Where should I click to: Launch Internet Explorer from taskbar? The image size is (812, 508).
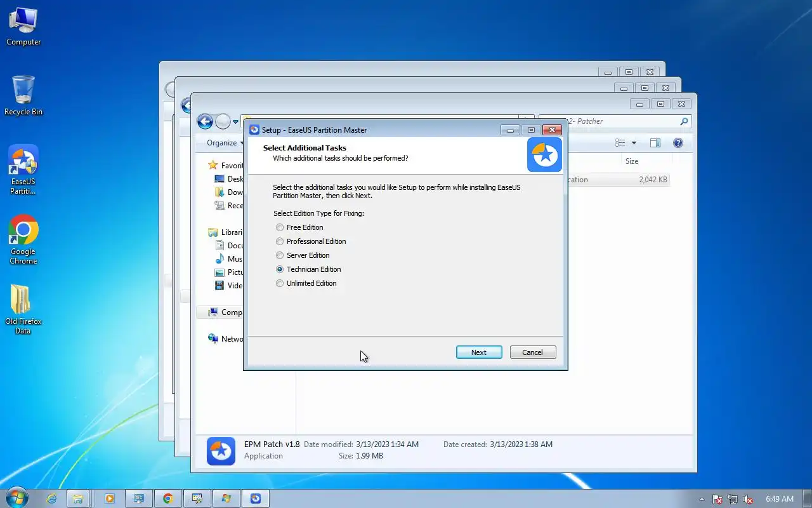[52, 498]
